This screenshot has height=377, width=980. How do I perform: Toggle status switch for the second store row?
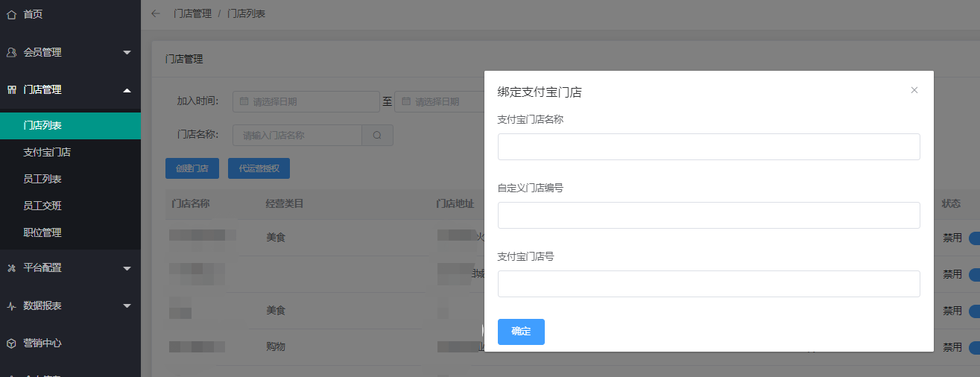click(x=973, y=274)
